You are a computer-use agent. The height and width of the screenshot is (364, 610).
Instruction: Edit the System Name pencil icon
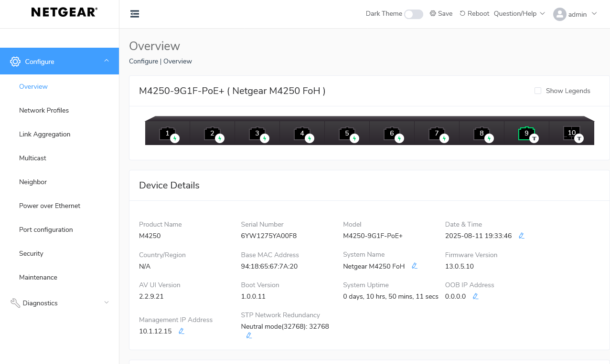tap(415, 266)
